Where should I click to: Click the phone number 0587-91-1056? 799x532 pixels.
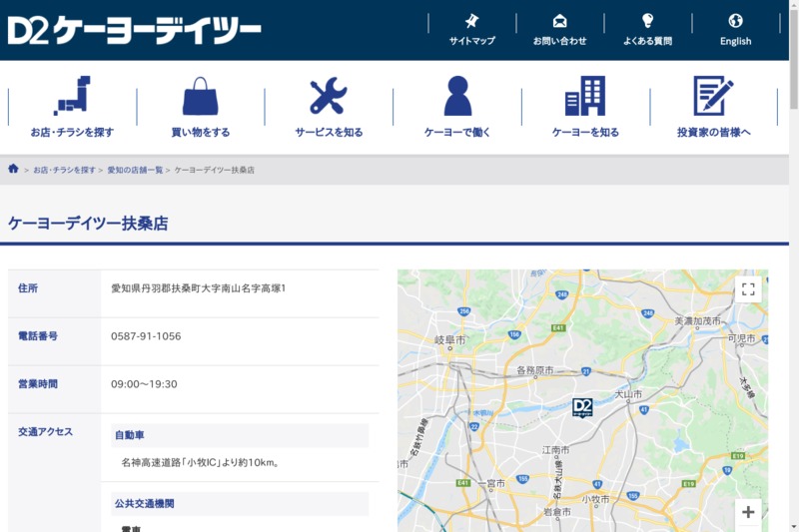pos(146,336)
